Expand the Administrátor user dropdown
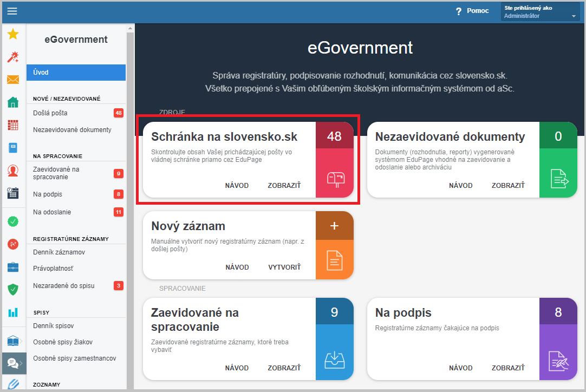The height and width of the screenshot is (392, 586). click(x=540, y=11)
